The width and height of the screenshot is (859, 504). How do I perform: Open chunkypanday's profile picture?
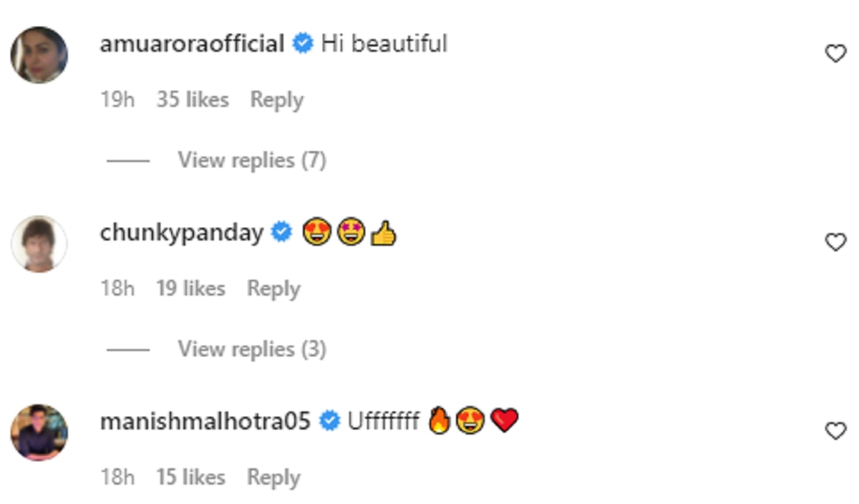click(x=39, y=243)
